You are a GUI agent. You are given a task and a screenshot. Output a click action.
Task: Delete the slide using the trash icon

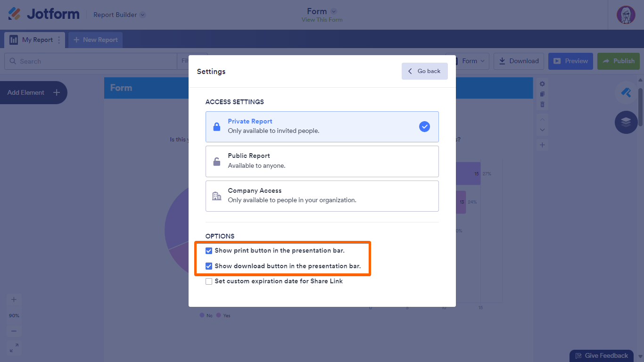542,104
